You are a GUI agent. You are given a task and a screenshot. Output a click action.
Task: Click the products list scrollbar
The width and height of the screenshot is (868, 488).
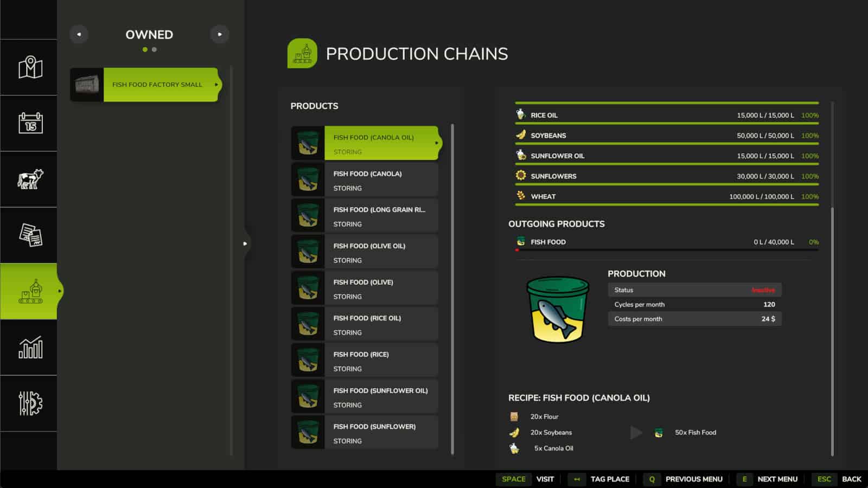452,288
